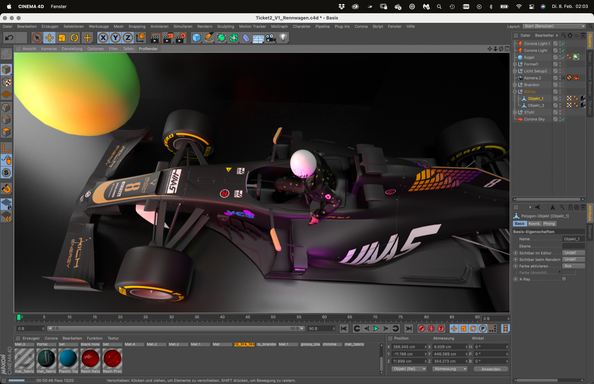
Task: Open the Objekt (Rel) coordinate dropdown
Action: 409,369
